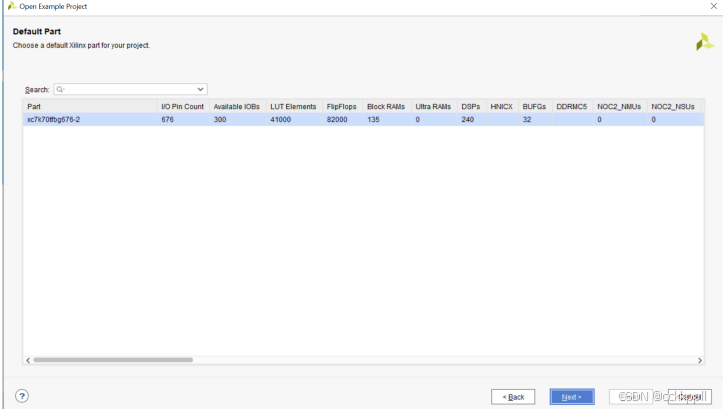This screenshot has height=409, width=723.
Task: Click the 676 pin count cell
Action: tap(183, 119)
